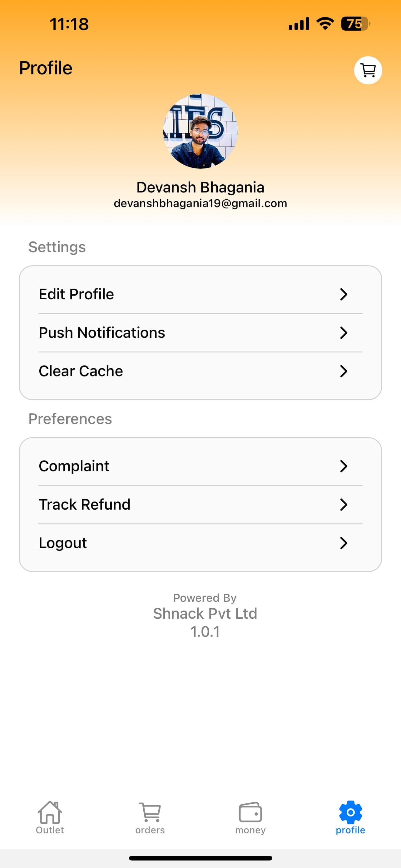Open Track Refund using its arrow
This screenshot has height=868, width=401.
[344, 504]
